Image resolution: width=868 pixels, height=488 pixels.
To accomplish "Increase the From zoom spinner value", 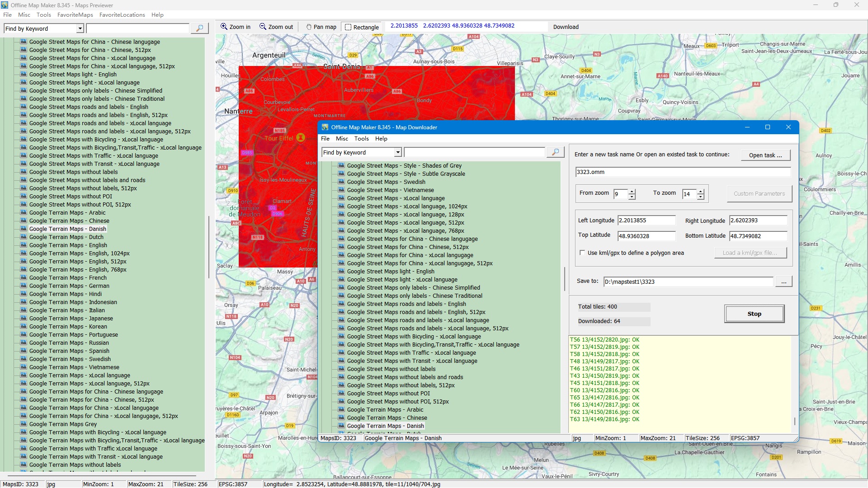I will pyautogui.click(x=632, y=191).
